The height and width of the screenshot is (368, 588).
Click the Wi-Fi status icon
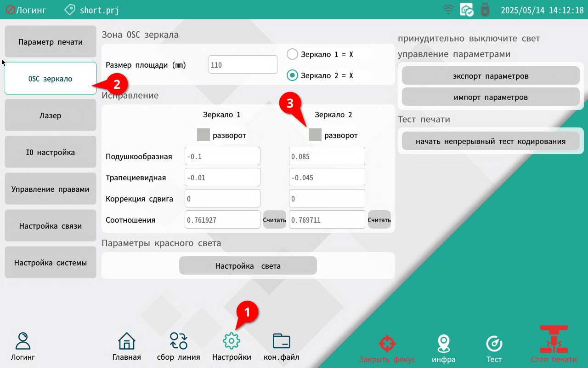(448, 10)
